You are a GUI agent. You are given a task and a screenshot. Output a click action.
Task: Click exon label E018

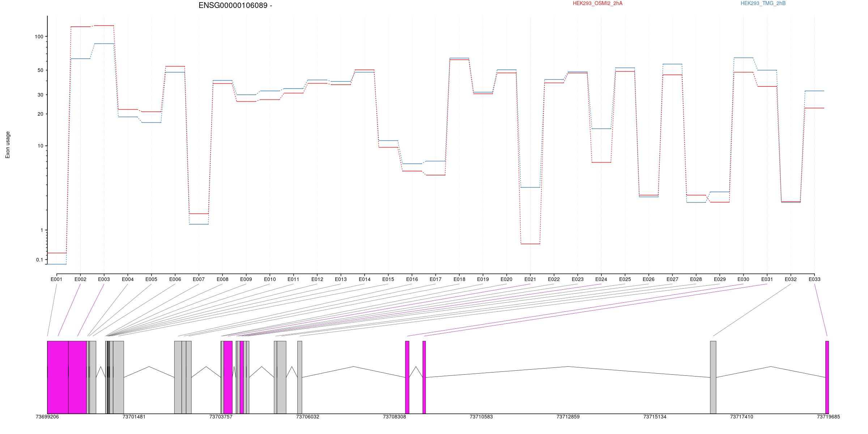pos(459,279)
